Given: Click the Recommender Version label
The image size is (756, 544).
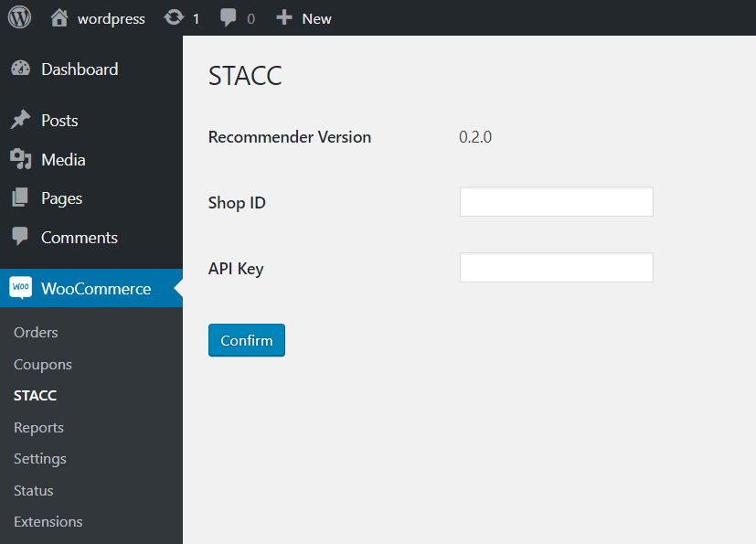Looking at the screenshot, I should tap(289, 137).
